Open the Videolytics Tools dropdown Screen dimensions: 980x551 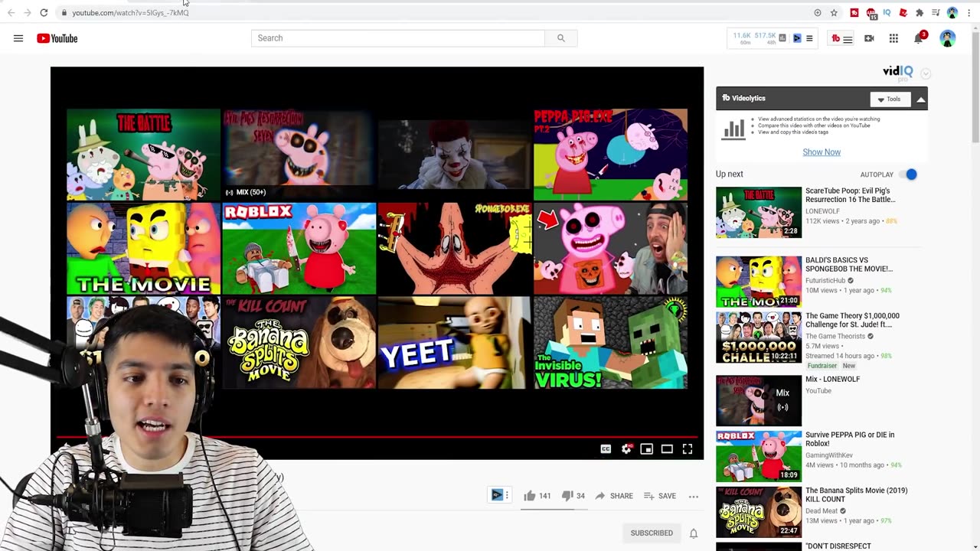(889, 99)
